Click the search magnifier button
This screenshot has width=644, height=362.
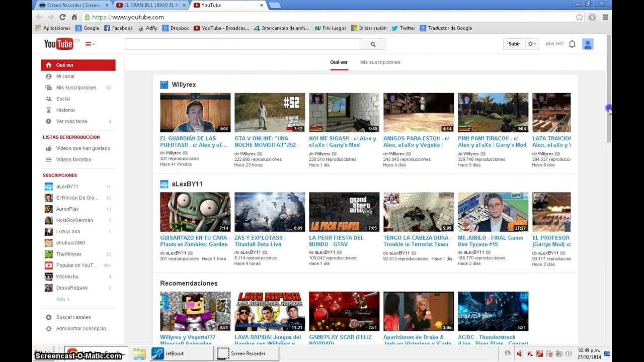point(373,44)
